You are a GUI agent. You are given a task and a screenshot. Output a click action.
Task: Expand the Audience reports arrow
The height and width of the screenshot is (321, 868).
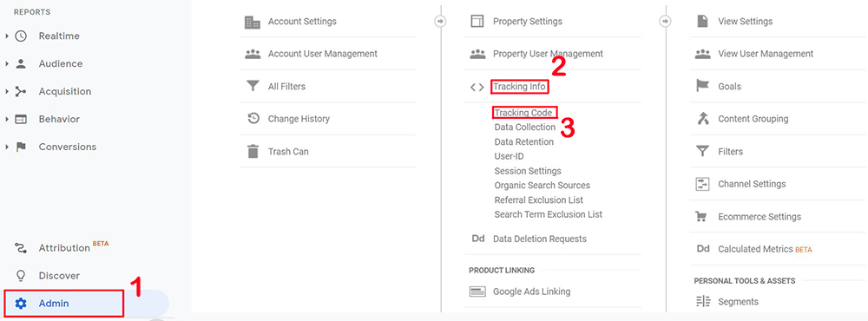click(7, 63)
